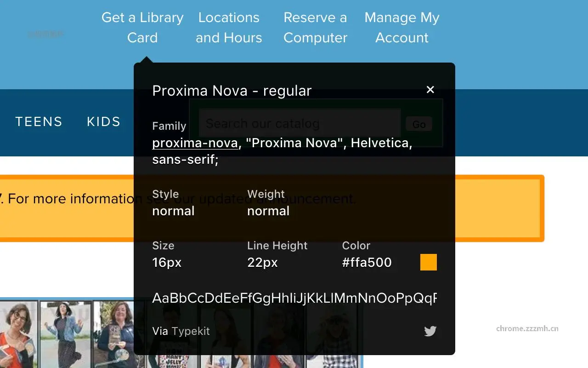Open the proxima-nova font family link

[195, 143]
